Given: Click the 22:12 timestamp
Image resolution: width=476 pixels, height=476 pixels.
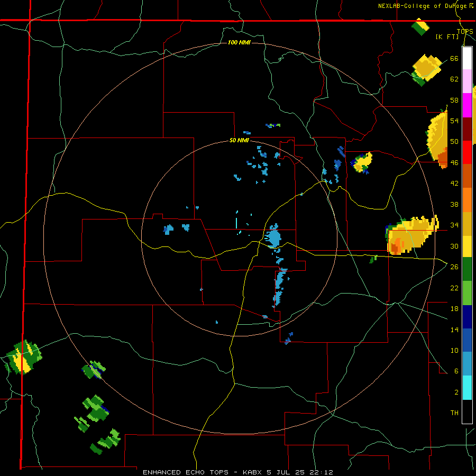Looking at the screenshot, I should point(322,472).
